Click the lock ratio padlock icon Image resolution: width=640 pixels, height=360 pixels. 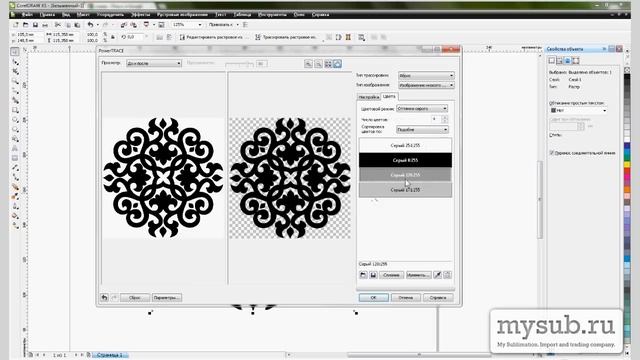[x=113, y=37]
